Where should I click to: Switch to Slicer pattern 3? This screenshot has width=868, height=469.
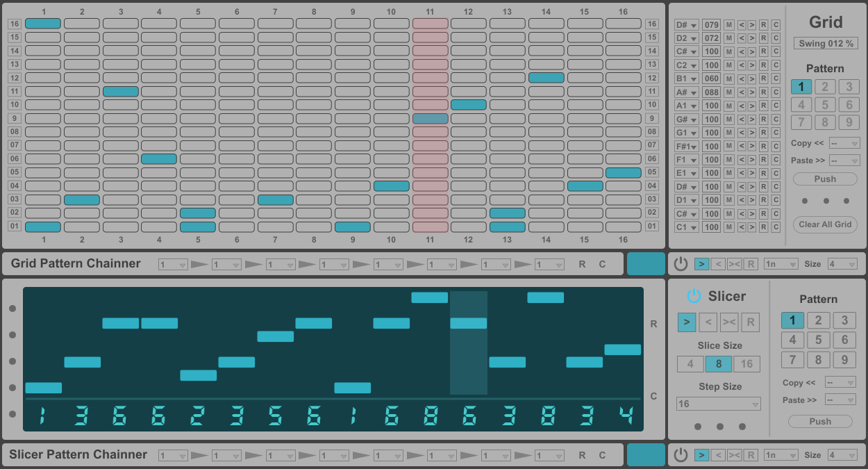(844, 320)
